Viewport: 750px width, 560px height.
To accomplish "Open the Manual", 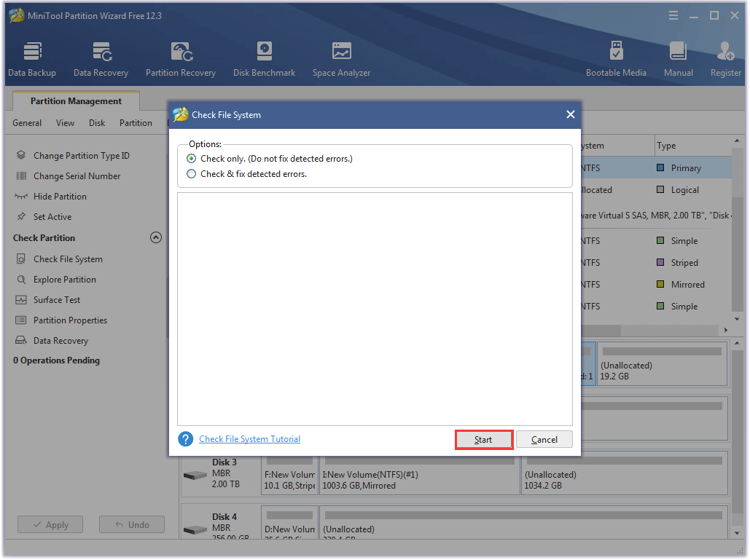I will [x=679, y=59].
